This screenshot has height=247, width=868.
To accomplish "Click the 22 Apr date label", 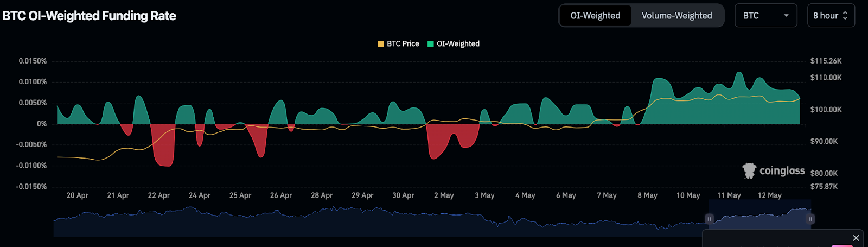I will pyautogui.click(x=159, y=195).
